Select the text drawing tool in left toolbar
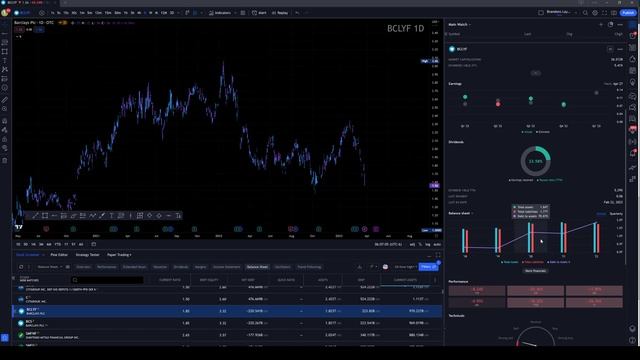 4,60
